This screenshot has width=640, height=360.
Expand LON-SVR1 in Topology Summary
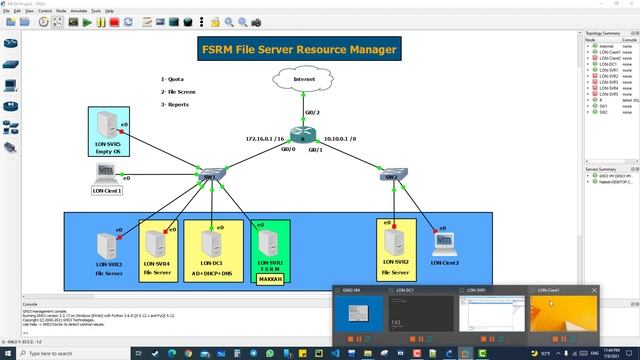pos(588,70)
